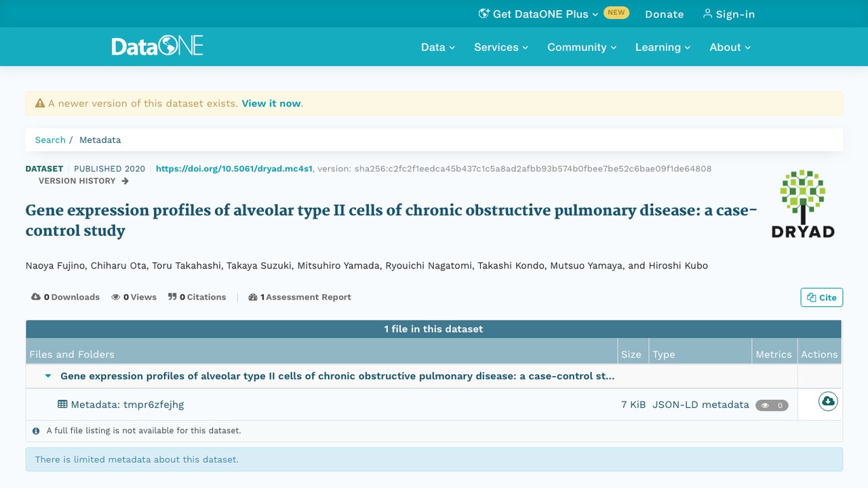Click the DataONE logo
868x488 pixels.
pyautogui.click(x=157, y=46)
